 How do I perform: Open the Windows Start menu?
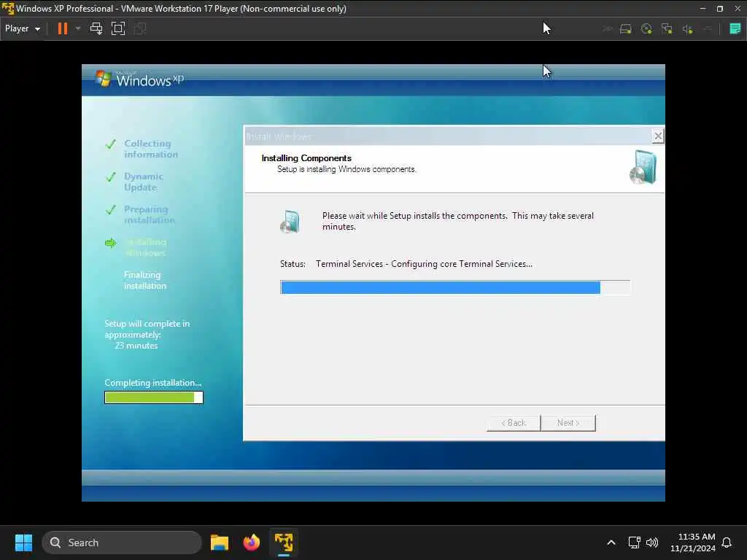[x=23, y=542]
